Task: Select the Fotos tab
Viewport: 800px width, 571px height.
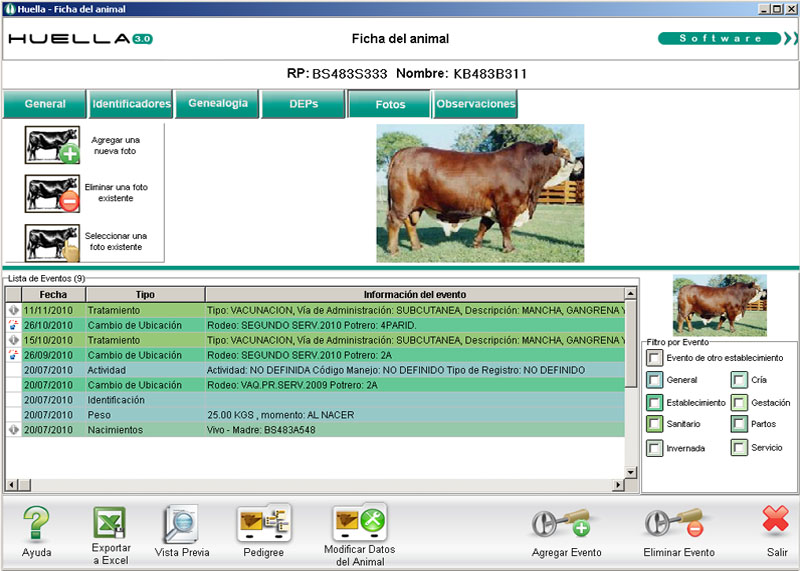Action: click(390, 104)
